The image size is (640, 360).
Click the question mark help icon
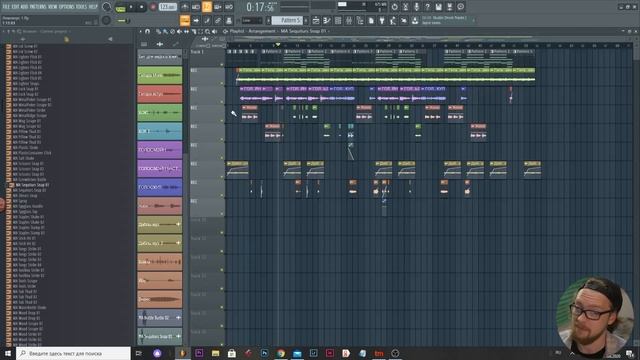click(427, 7)
